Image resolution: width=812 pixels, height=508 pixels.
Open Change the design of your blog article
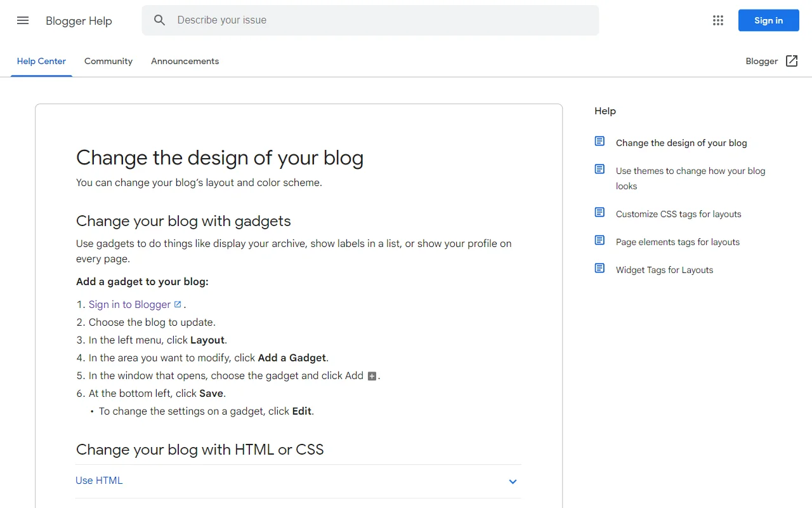coord(681,143)
